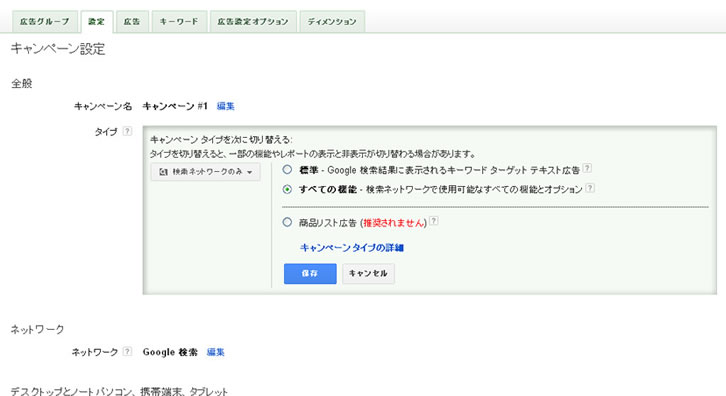Viewport: 726px width, 396px height.
Task: Open the 広告グループ tab
Action: pos(44,22)
